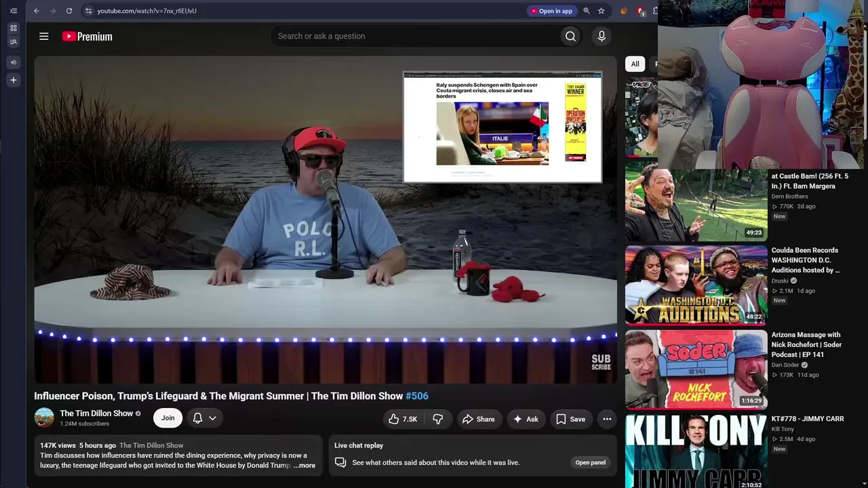Join The Tim Dillon Show channel
The image size is (868, 488).
coord(167,418)
